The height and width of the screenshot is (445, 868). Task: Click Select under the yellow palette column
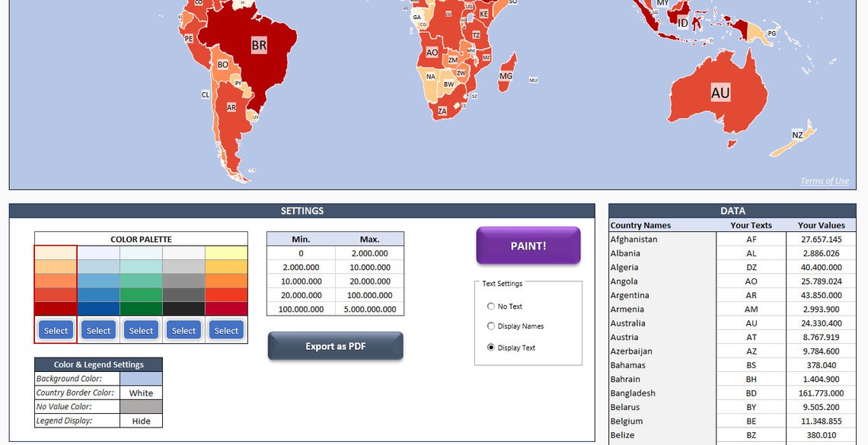225,329
